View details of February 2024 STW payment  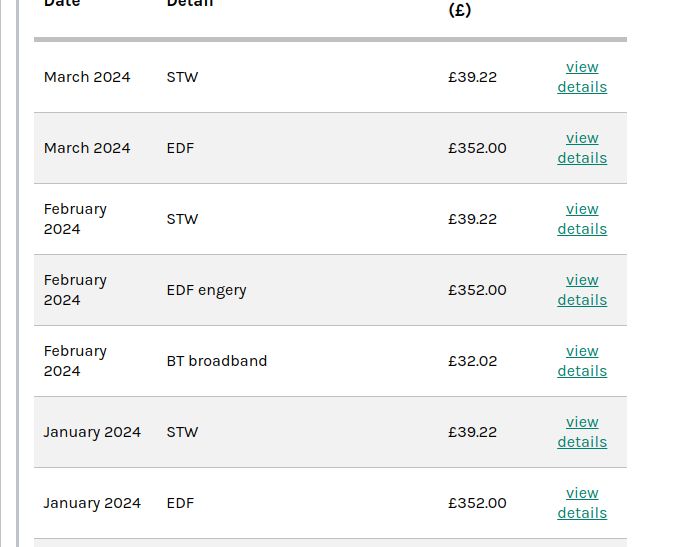click(x=582, y=219)
